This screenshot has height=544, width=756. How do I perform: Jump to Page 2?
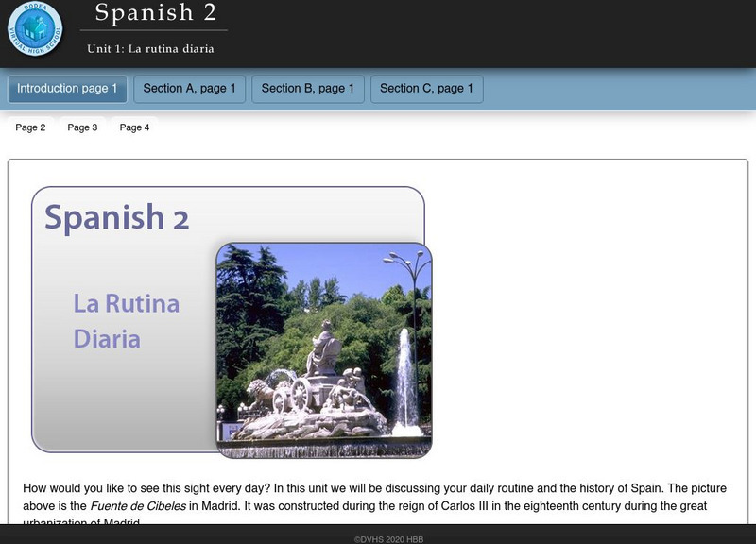tap(30, 127)
